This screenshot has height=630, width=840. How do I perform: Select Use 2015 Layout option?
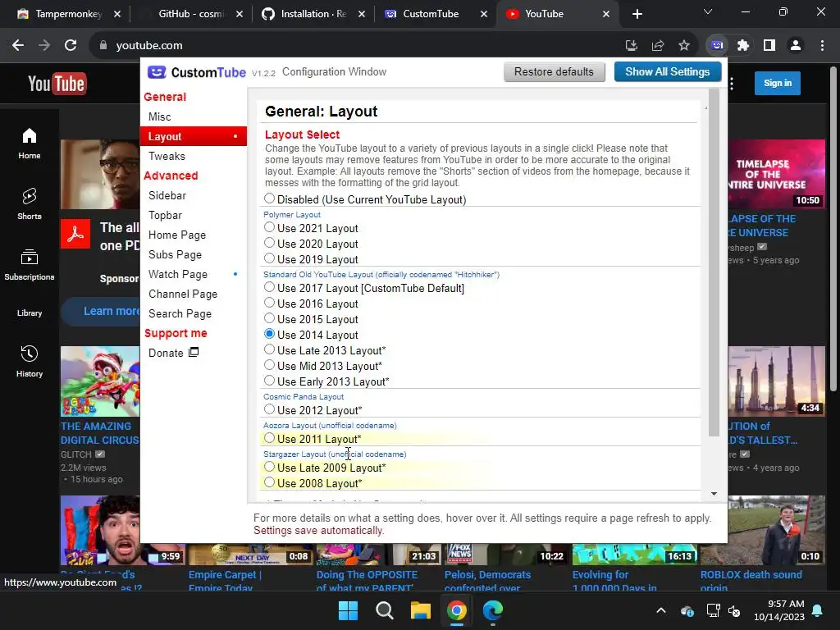(269, 318)
